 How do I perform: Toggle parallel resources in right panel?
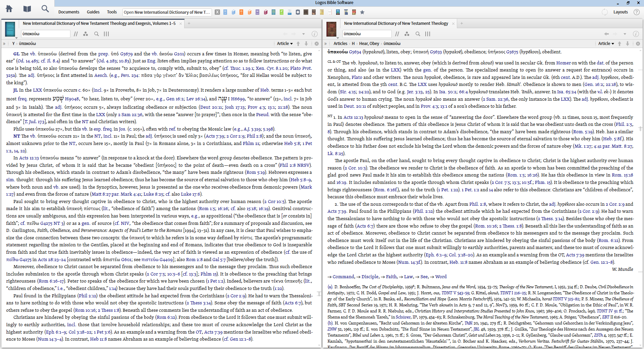[397, 34]
